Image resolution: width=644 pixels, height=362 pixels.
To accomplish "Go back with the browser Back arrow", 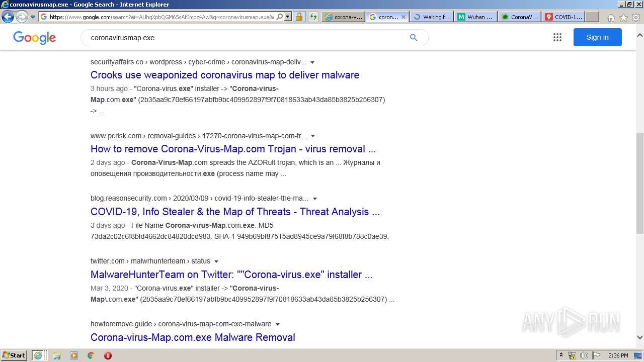I will pyautogui.click(x=8, y=17).
